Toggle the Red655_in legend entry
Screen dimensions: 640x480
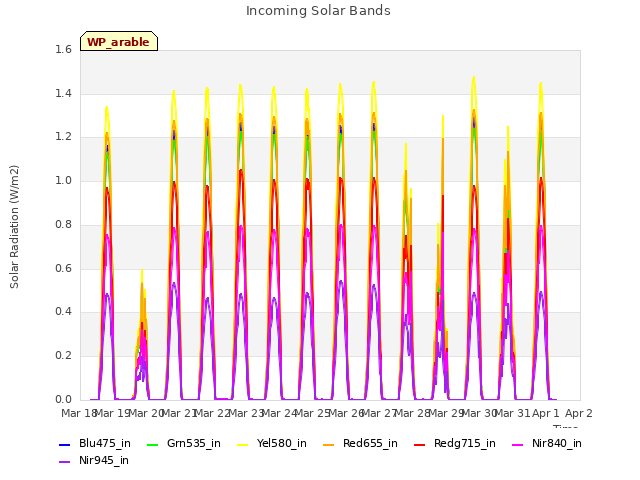(x=360, y=443)
